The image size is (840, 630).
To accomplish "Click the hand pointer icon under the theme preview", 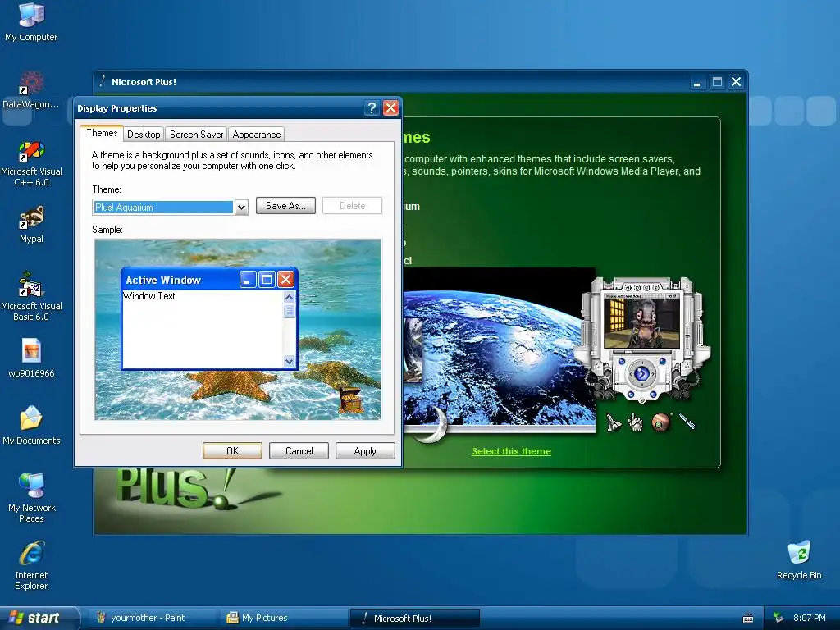I will coord(636,422).
